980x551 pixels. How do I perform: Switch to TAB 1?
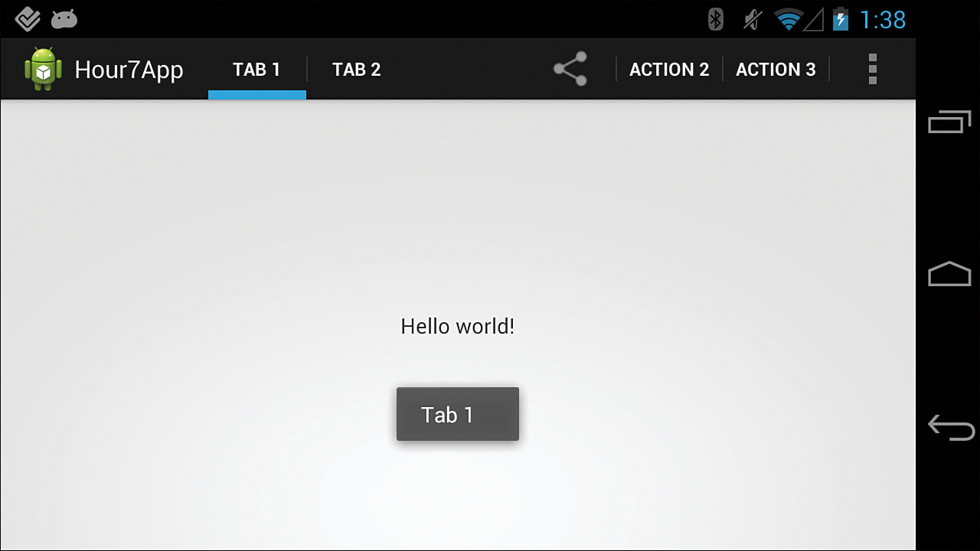click(256, 70)
